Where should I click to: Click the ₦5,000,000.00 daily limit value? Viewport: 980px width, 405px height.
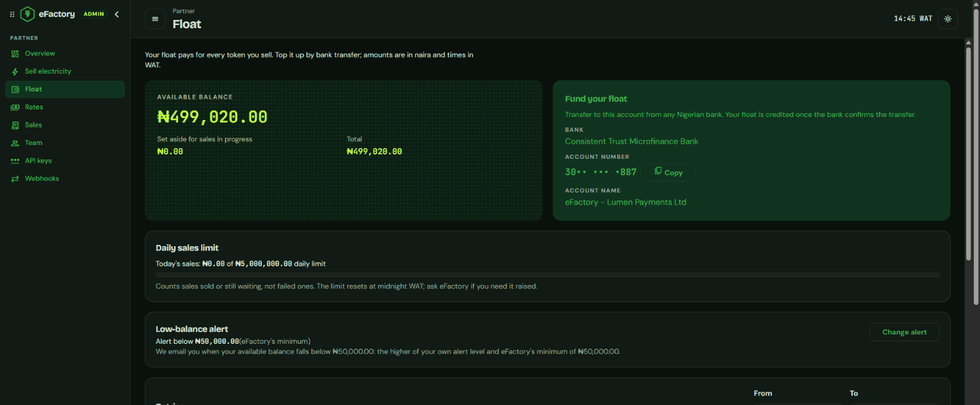pos(264,264)
